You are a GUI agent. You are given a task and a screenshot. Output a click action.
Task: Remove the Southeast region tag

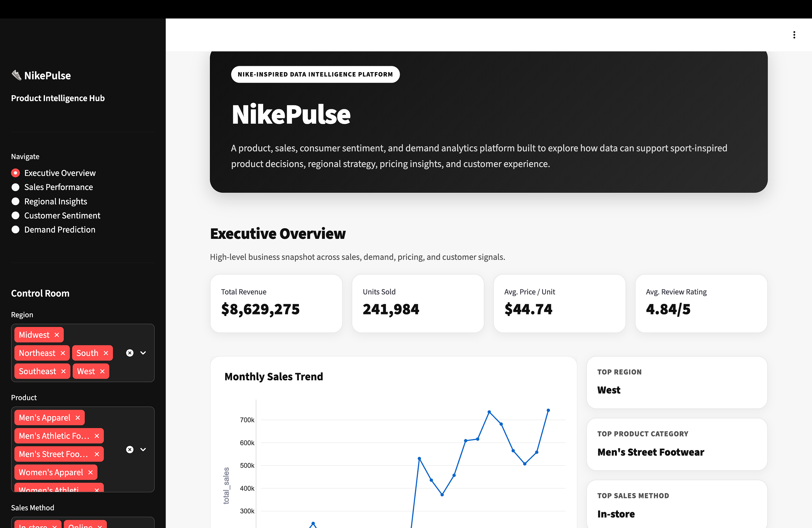[x=63, y=372]
